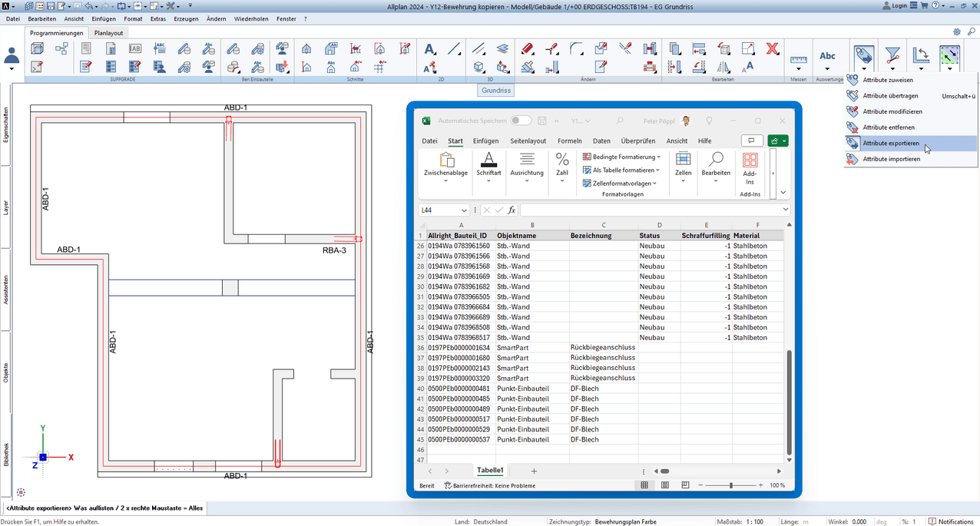The image size is (980, 526).
Task: Click the Allplan settings gear icon
Action: coord(957,32)
